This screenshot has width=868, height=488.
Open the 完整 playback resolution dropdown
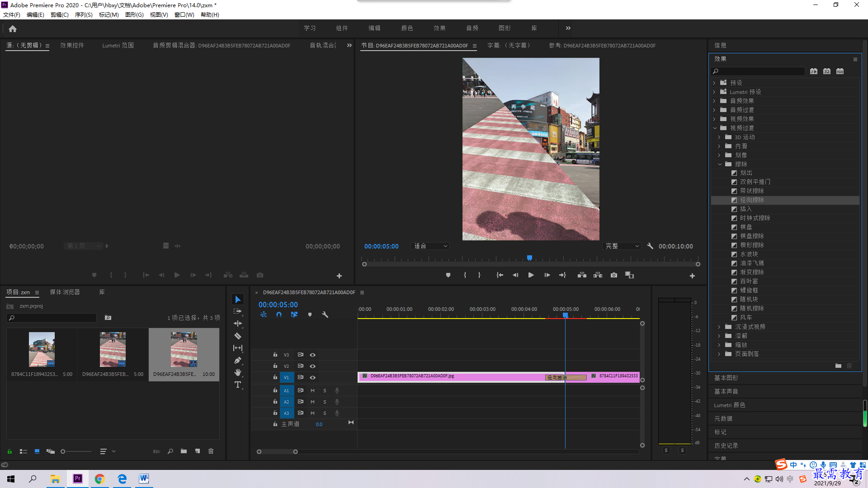[623, 246]
